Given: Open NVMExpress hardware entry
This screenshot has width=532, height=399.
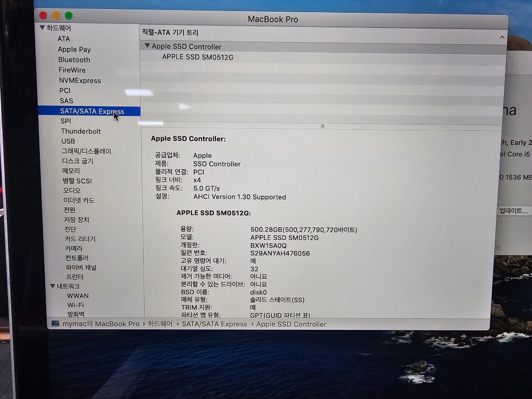Looking at the screenshot, I should click(x=80, y=80).
